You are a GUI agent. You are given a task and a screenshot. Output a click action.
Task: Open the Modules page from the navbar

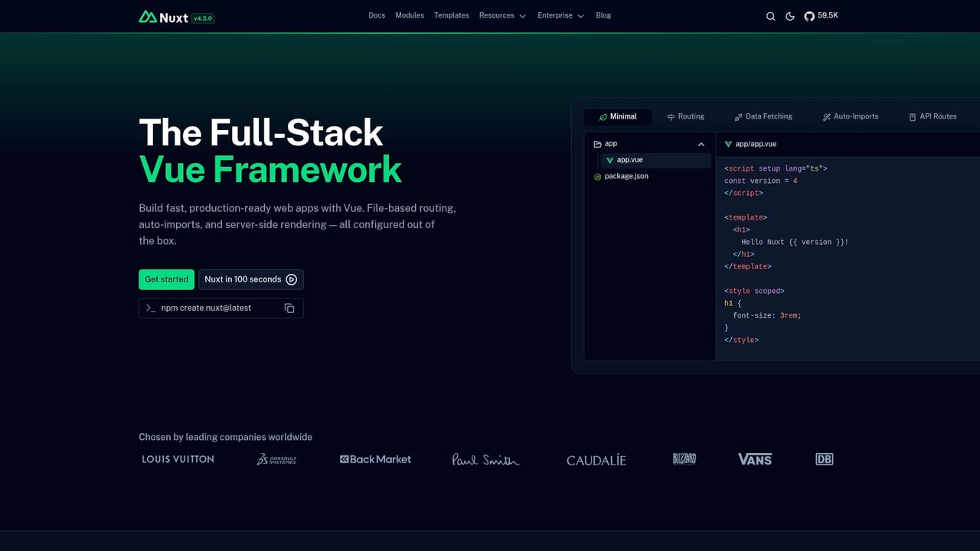point(410,15)
